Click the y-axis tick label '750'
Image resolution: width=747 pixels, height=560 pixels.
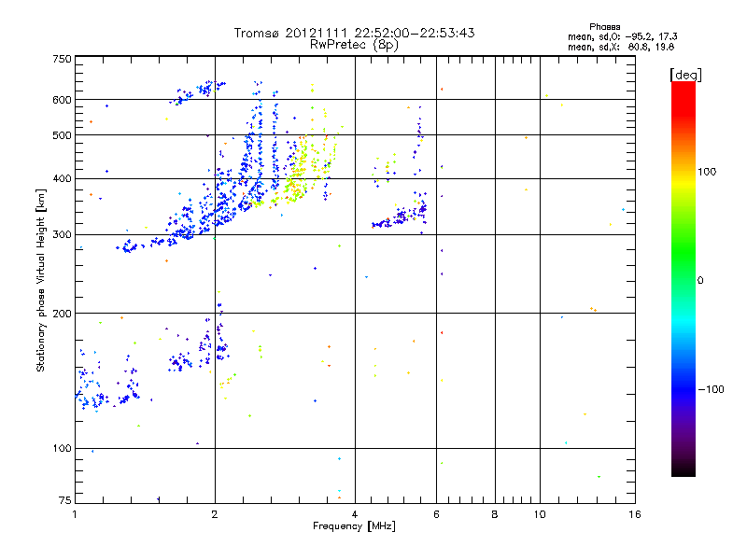tap(62, 59)
